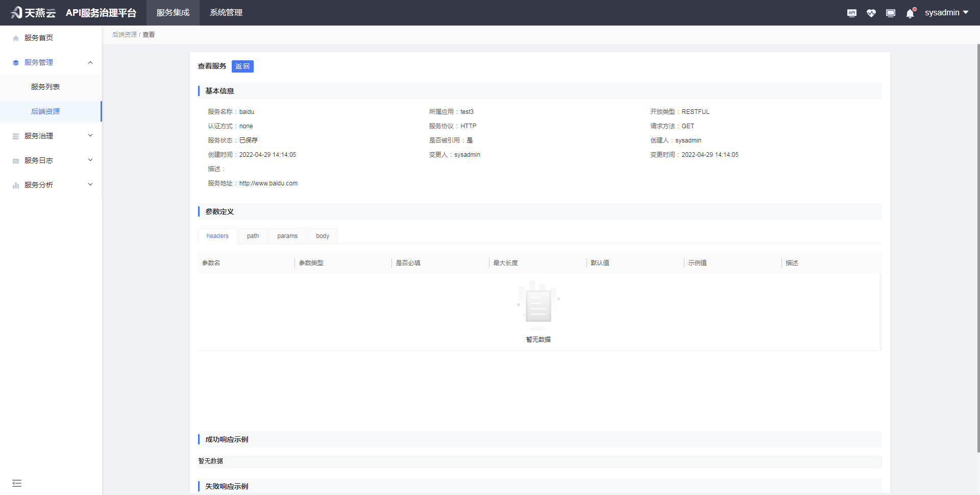Click the 服务分析 bar chart icon

pos(15,185)
